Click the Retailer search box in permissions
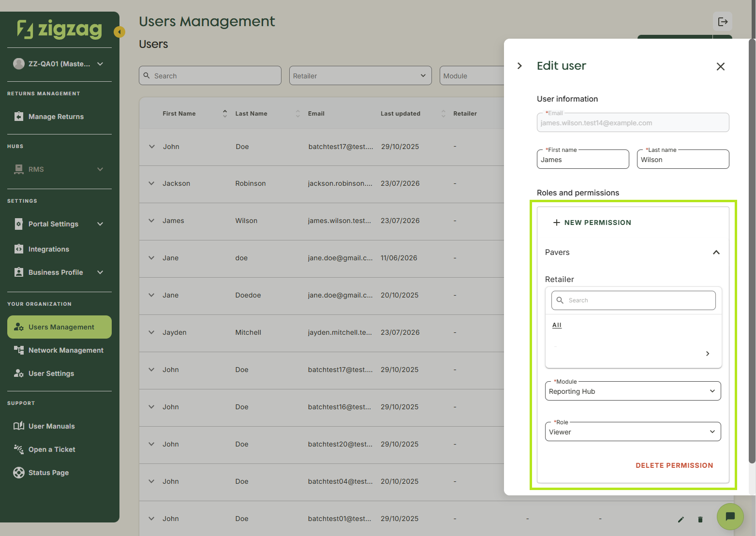This screenshot has height=536, width=756. coord(634,300)
